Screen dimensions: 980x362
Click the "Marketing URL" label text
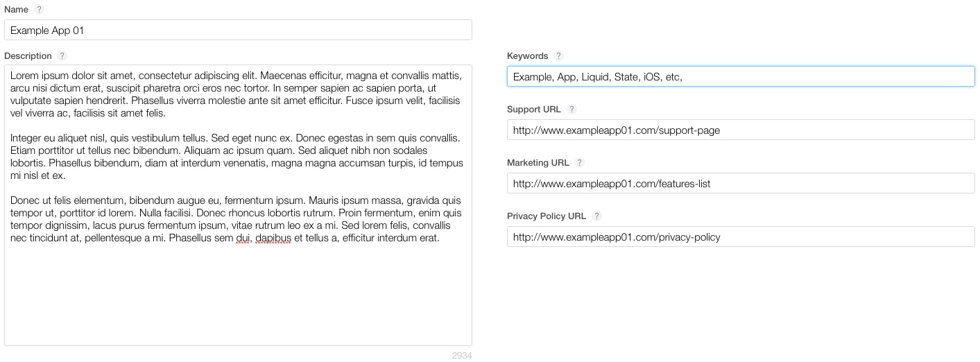[538, 163]
